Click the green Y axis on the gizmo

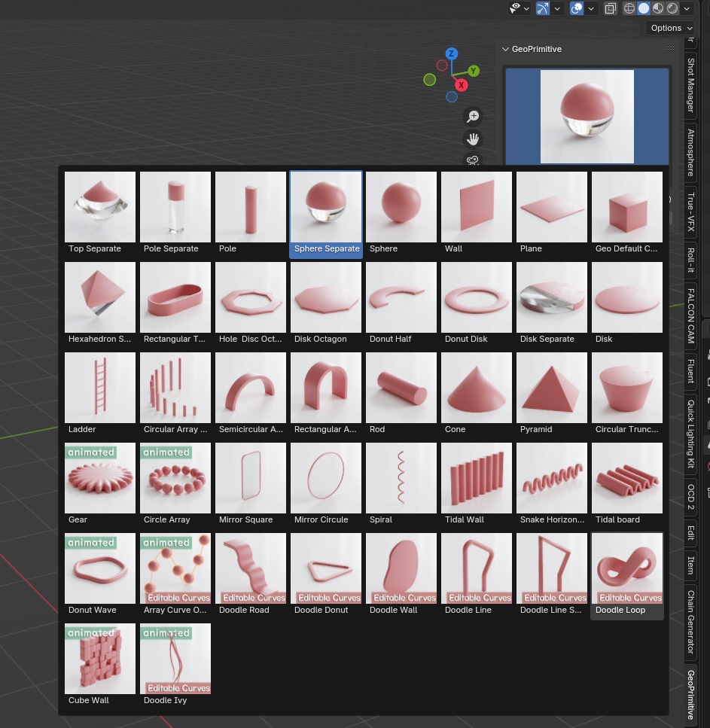click(473, 71)
